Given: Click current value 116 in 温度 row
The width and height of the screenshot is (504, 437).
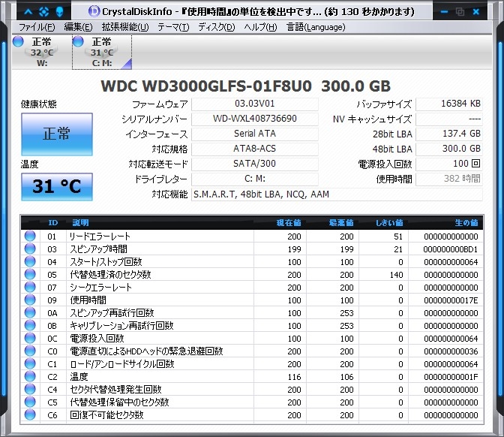Looking at the screenshot, I should [294, 377].
